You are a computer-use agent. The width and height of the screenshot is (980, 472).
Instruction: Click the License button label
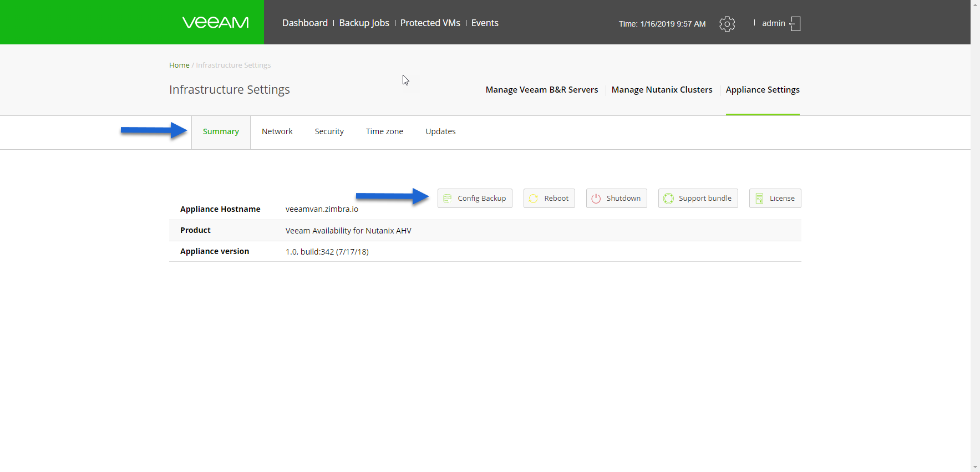point(782,199)
